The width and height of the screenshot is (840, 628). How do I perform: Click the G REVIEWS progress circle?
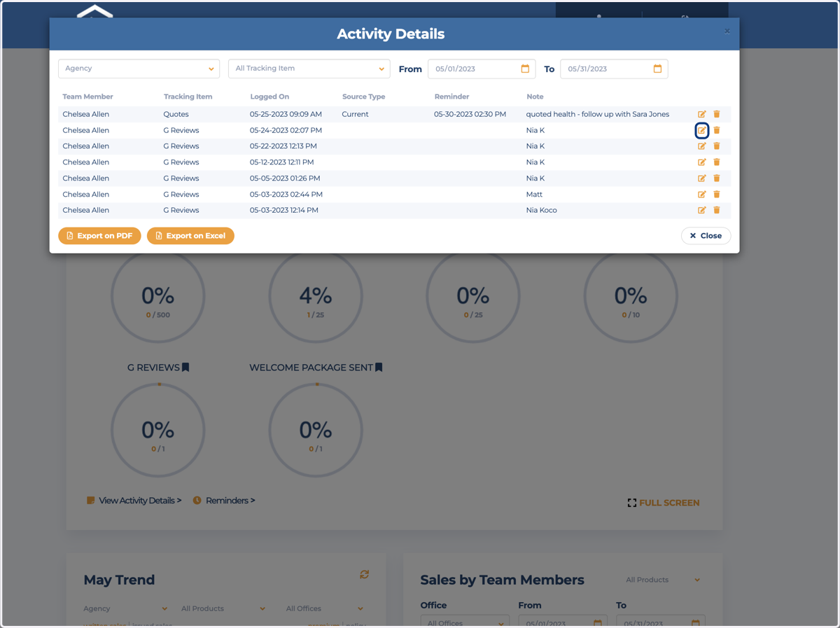[158, 430]
